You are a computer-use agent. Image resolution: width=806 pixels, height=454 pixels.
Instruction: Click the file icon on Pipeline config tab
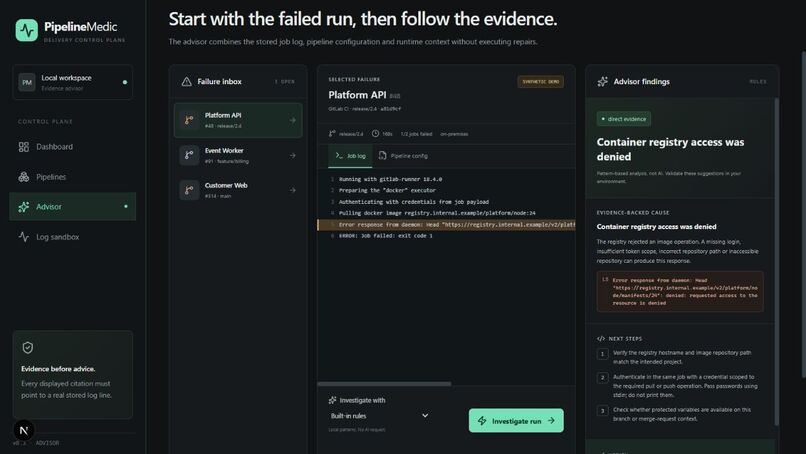coord(382,155)
